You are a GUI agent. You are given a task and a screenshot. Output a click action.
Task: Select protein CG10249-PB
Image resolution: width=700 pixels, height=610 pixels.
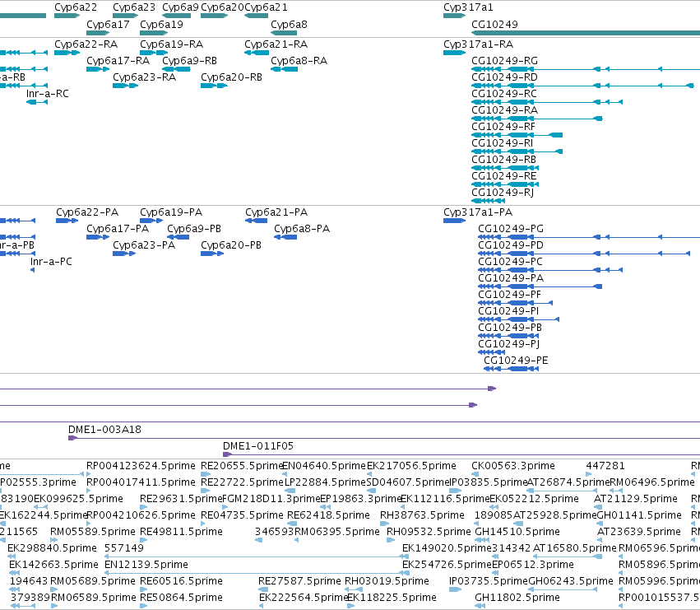pyautogui.click(x=508, y=336)
